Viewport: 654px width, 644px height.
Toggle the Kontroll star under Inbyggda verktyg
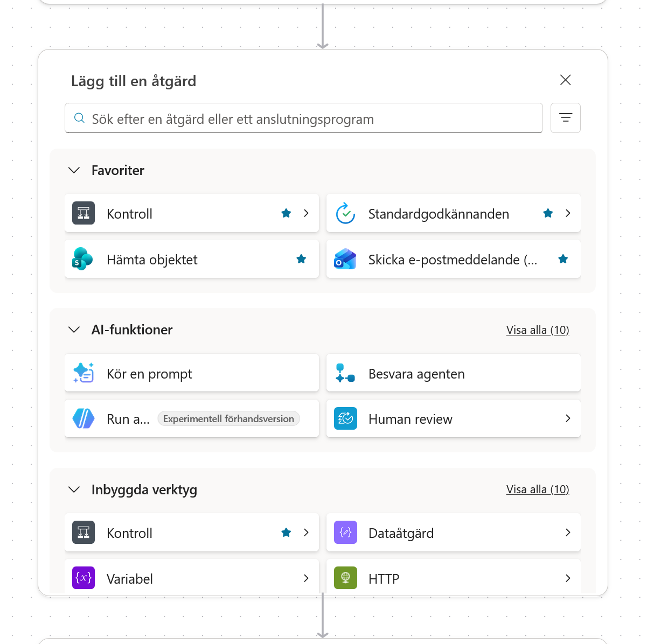coord(286,533)
